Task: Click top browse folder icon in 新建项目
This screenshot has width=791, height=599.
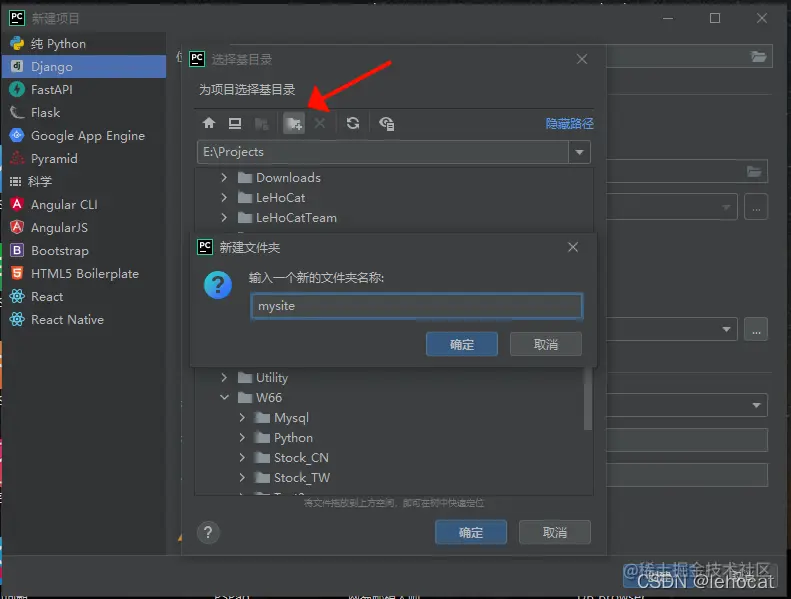Action: tap(758, 57)
